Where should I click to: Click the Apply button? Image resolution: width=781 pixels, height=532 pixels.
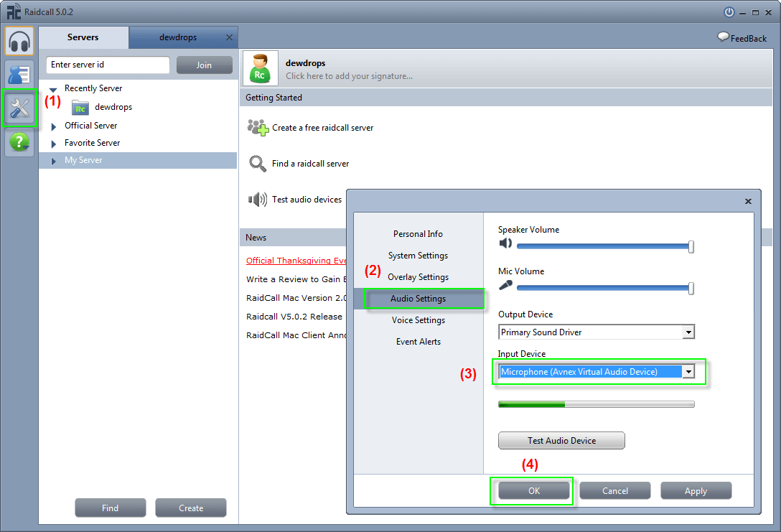click(x=696, y=491)
